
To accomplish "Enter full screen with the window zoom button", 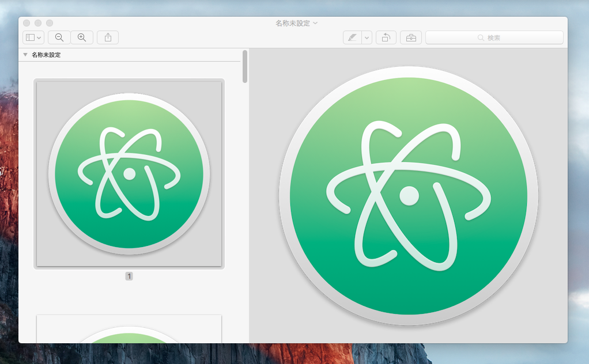I will [50, 23].
